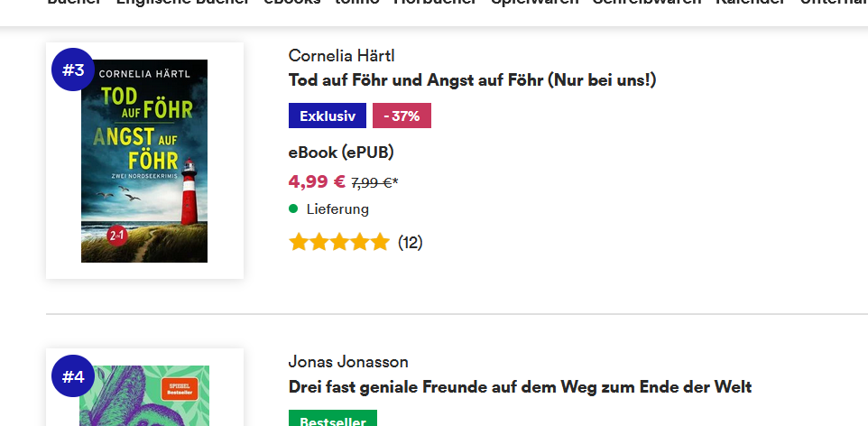Open the Cornelia Härtl author link
This screenshot has height=426, width=868.
[342, 55]
